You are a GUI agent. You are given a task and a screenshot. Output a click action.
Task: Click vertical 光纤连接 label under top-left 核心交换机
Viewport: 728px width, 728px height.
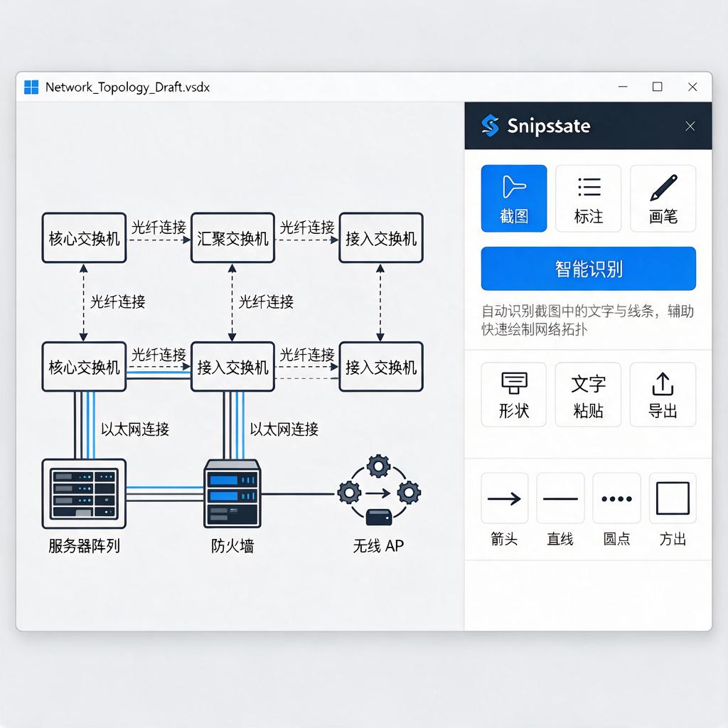(x=117, y=301)
